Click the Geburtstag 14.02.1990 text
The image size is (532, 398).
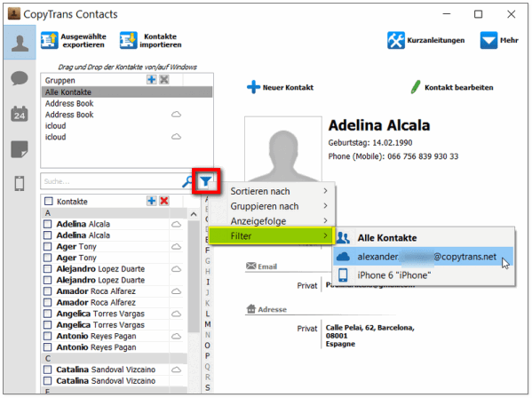pyautogui.click(x=369, y=143)
